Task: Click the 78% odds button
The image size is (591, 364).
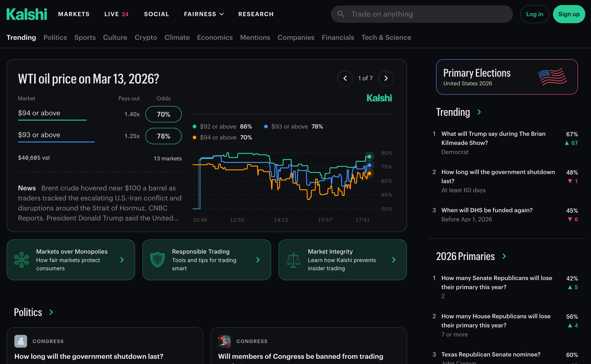Action: pos(164,136)
